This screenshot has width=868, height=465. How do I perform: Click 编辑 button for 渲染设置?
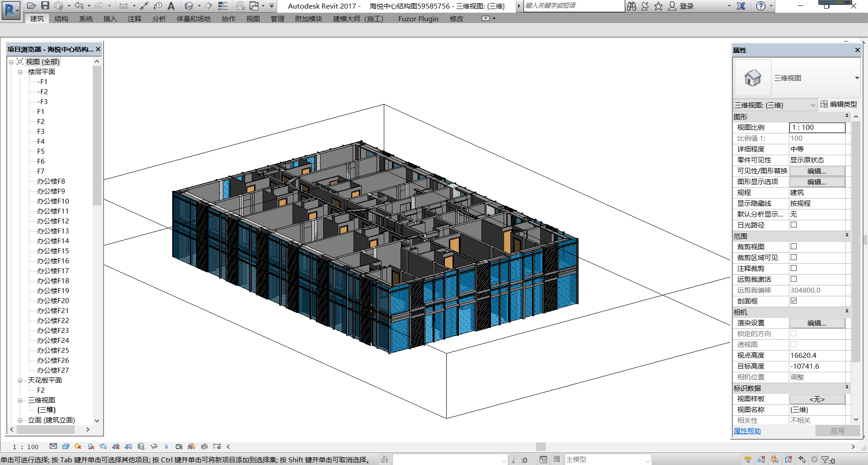pyautogui.click(x=817, y=323)
